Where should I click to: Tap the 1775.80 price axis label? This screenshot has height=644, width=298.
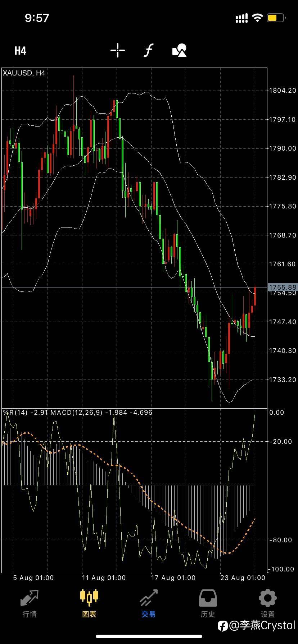click(283, 206)
